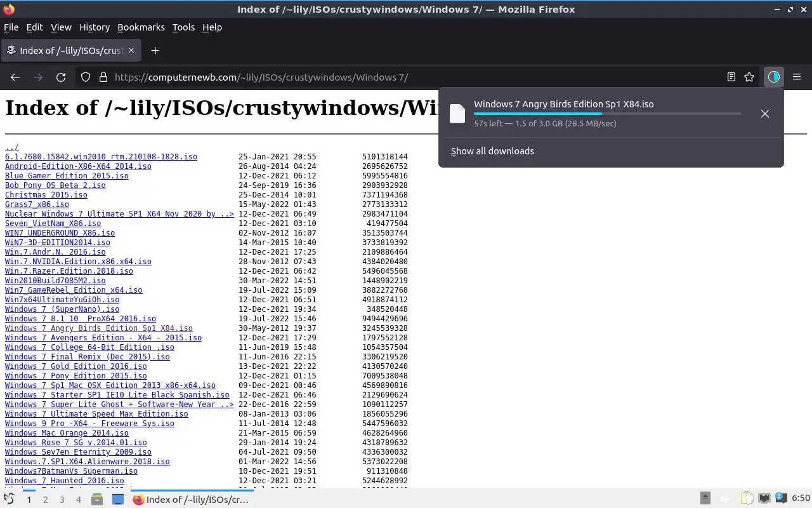Switch to virtual desktop 4
812x508 pixels.
point(78,500)
